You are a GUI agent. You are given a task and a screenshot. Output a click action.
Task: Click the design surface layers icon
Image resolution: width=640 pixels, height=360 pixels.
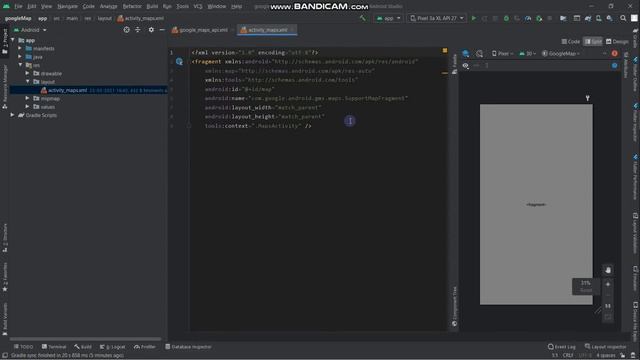click(x=466, y=53)
